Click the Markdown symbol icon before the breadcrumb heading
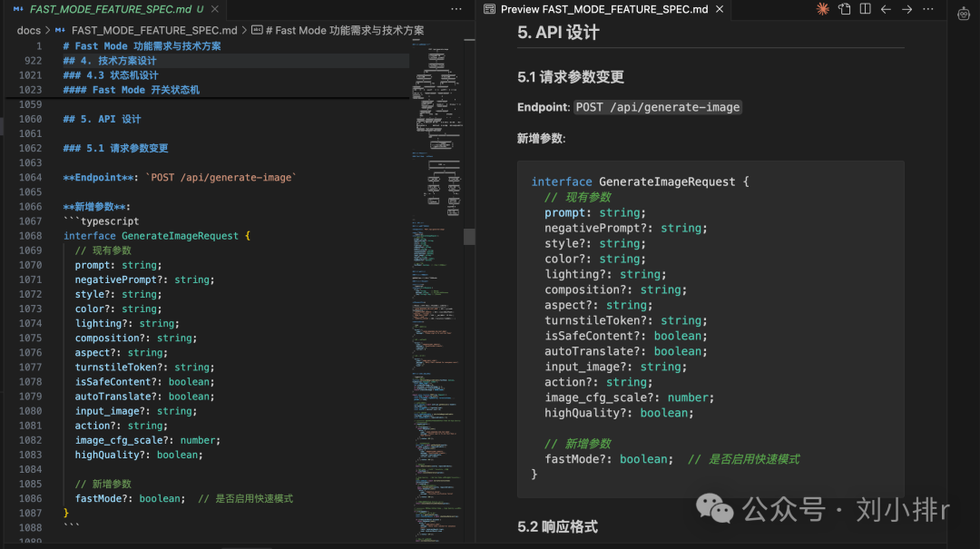Image resolution: width=980 pixels, height=549 pixels. [259, 30]
